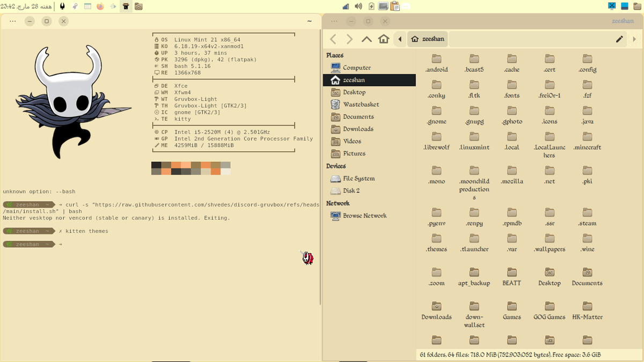Go back in the file manager

click(333, 39)
